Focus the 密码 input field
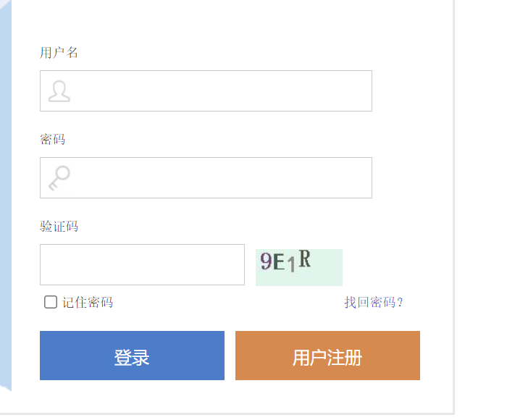 click(x=206, y=177)
